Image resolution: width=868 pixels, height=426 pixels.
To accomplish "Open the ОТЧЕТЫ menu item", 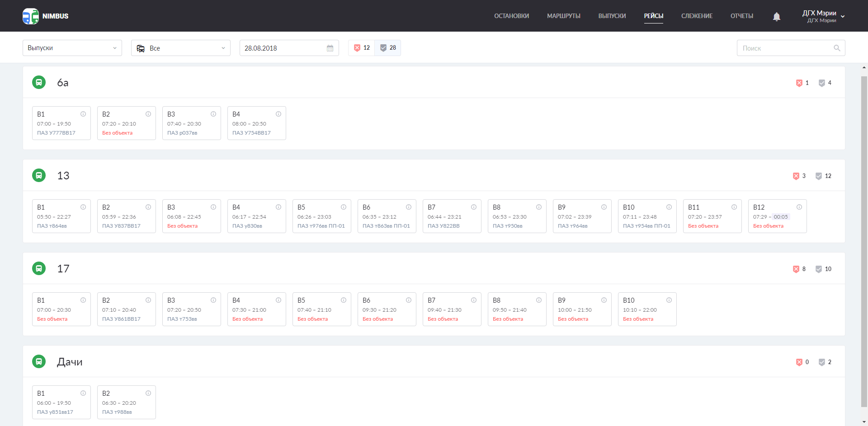I will tap(741, 16).
